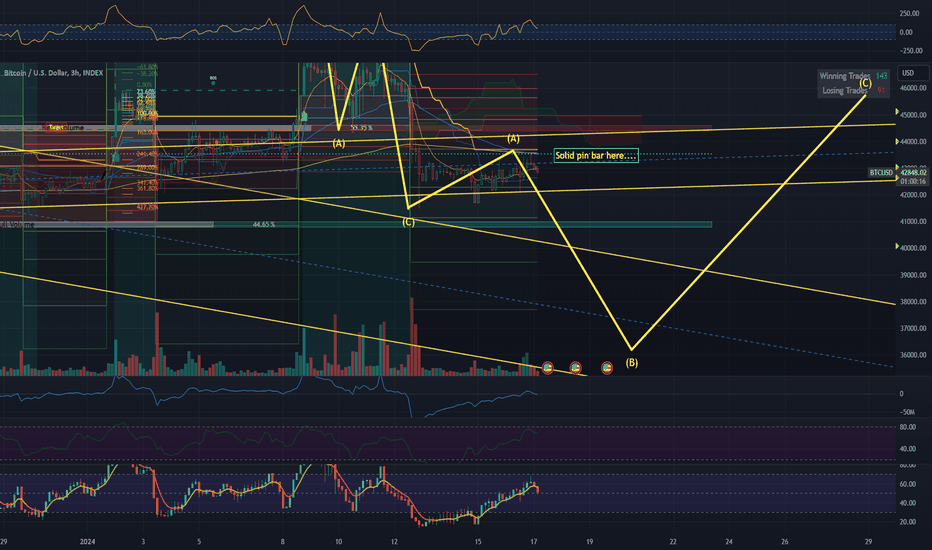Click the 36000.00 price axis label
932x550 pixels.
coord(913,355)
